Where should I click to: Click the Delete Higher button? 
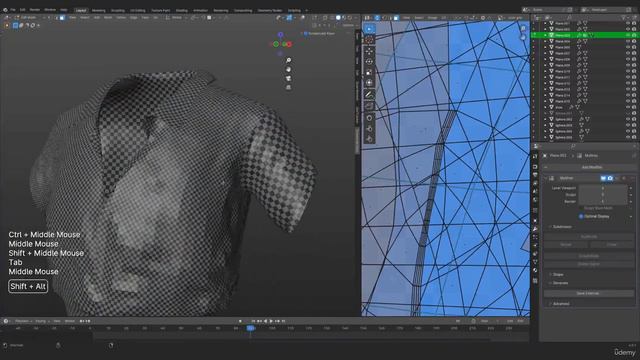pos(589,264)
